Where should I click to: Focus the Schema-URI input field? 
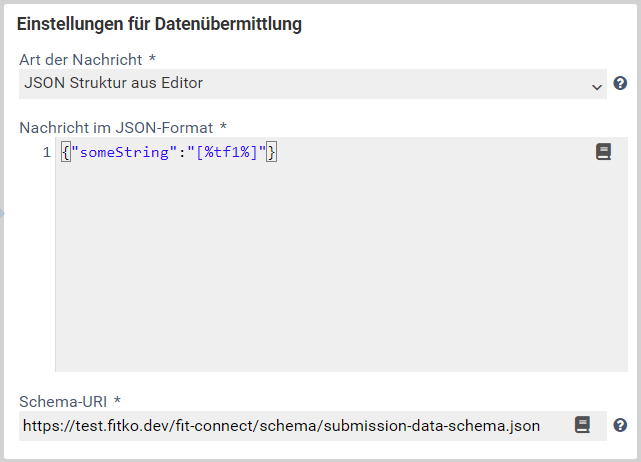pyautogui.click(x=313, y=426)
